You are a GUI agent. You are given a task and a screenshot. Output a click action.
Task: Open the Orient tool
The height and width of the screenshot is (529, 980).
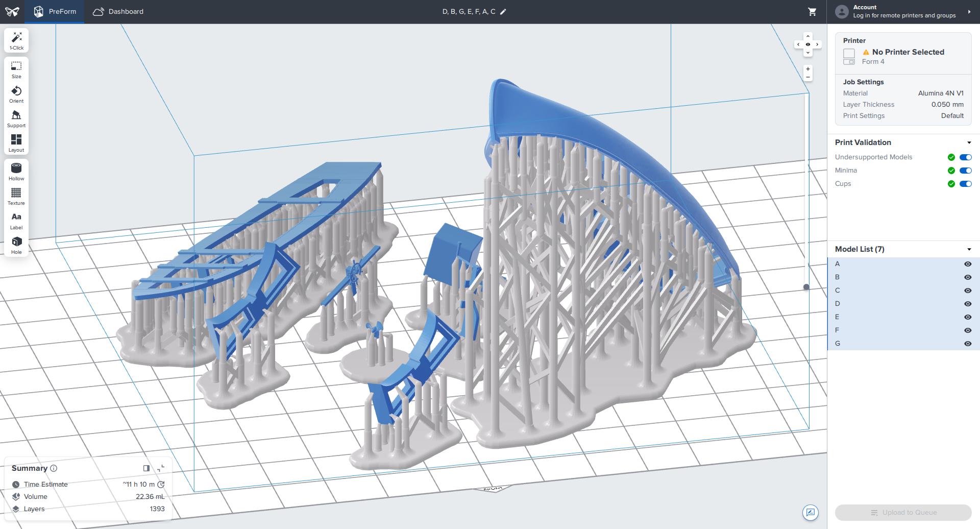click(16, 94)
